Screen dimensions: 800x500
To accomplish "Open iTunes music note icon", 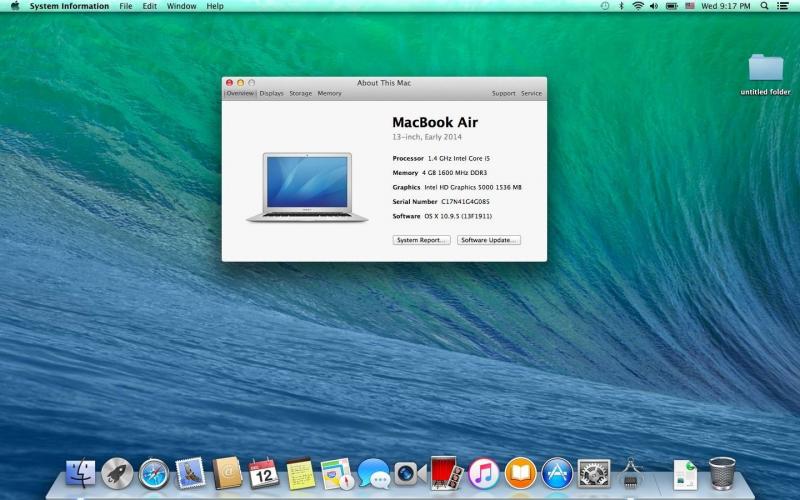I will [x=483, y=473].
